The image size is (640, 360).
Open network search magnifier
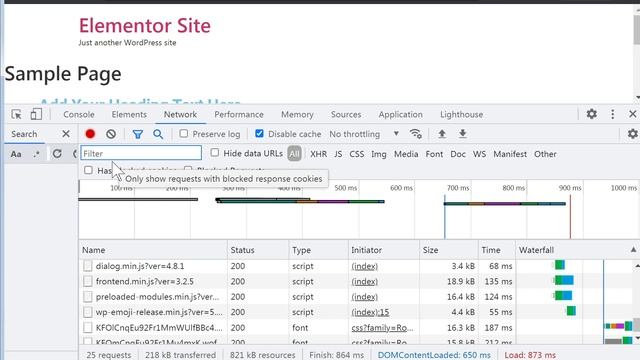158,134
